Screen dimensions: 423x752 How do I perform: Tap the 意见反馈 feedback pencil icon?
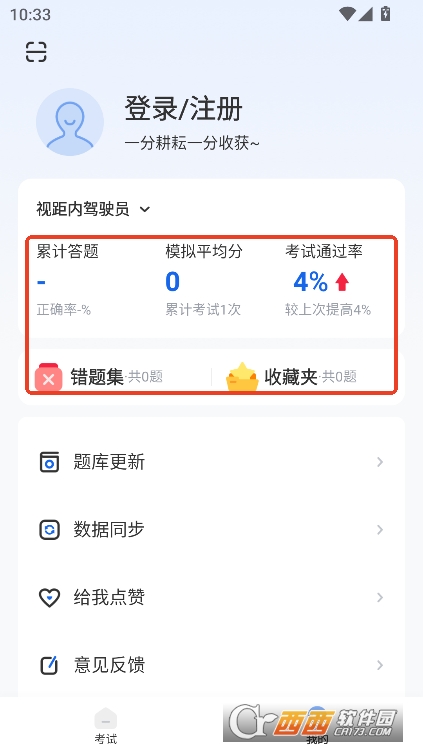pos(49,665)
